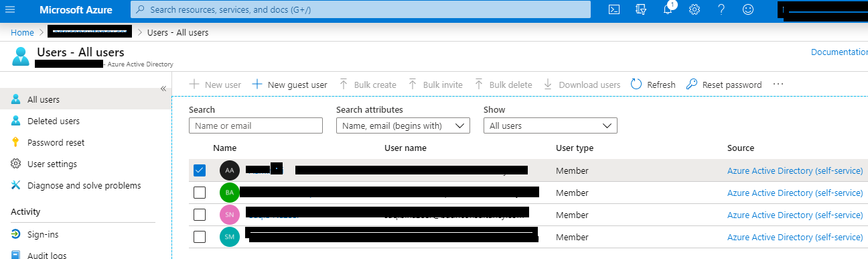Viewport: 868px width, 259px height.
Task: Uncheck the AA user row checkbox
Action: click(199, 170)
